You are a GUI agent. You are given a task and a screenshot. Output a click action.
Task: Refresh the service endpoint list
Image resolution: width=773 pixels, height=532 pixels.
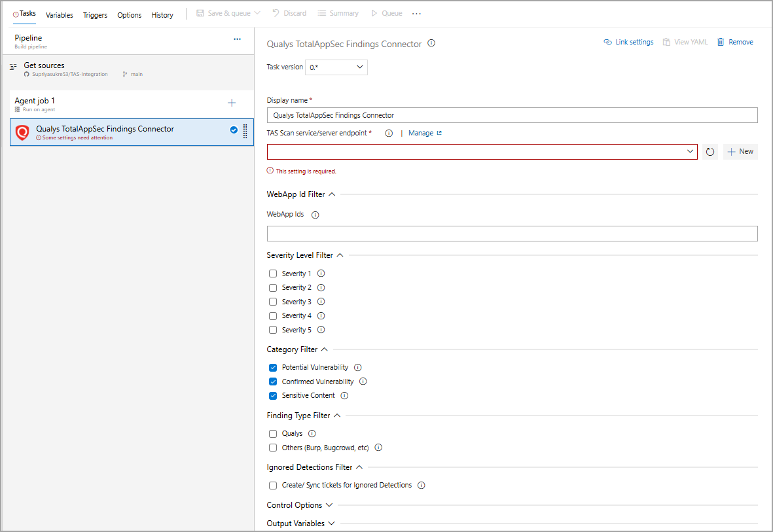tap(710, 152)
